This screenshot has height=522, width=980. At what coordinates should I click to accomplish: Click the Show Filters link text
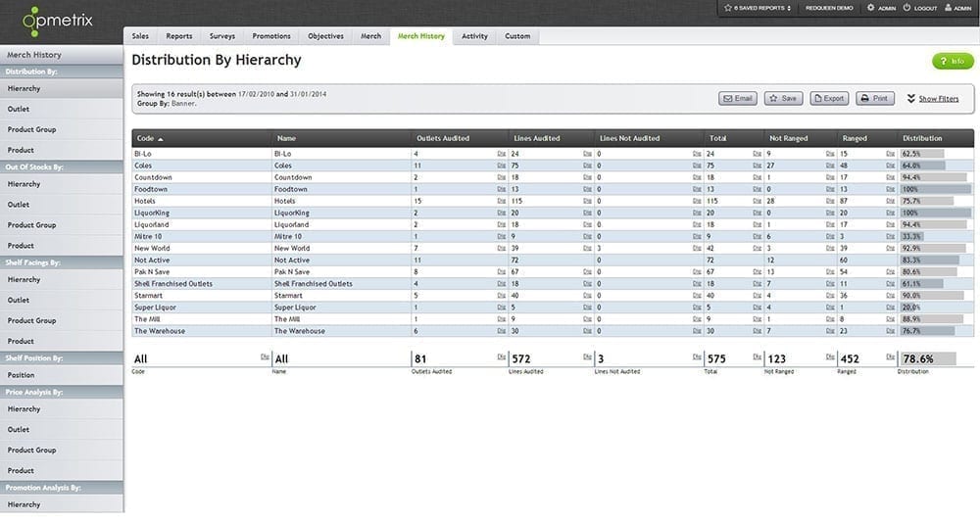tap(938, 99)
